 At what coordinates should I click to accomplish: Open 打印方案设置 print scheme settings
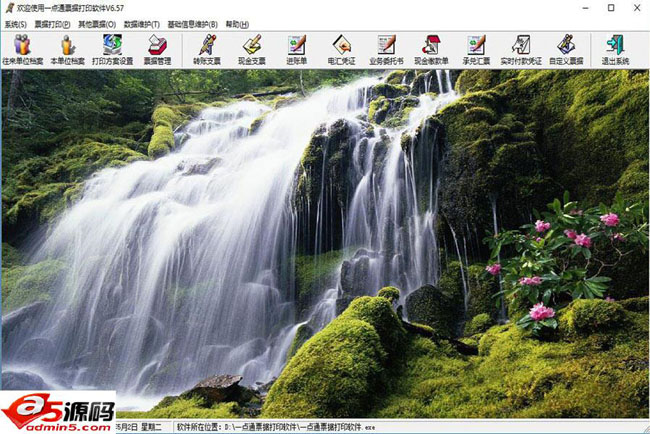tap(112, 49)
